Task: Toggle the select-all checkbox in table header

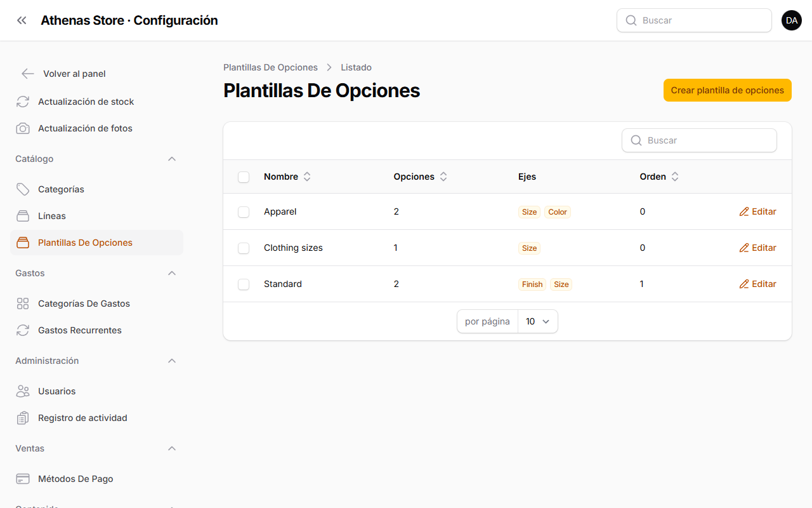Action: pos(244,177)
